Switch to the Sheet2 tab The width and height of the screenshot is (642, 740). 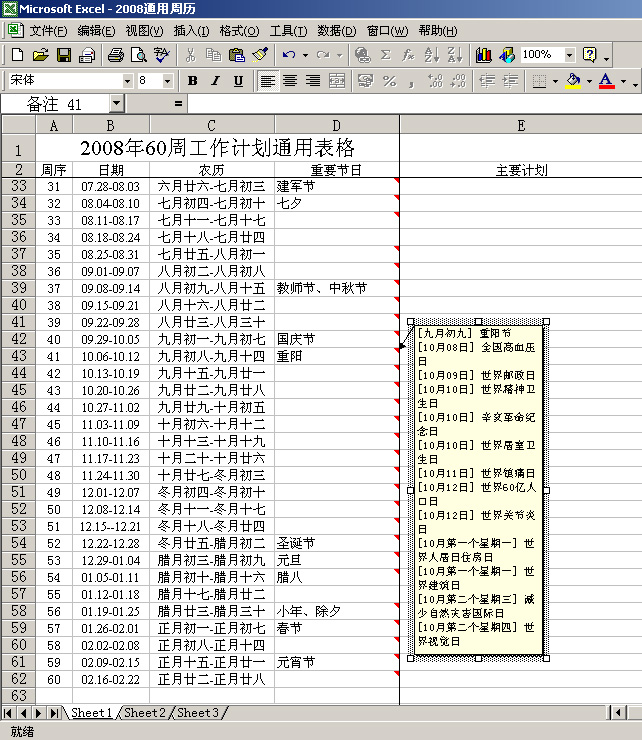tap(145, 713)
